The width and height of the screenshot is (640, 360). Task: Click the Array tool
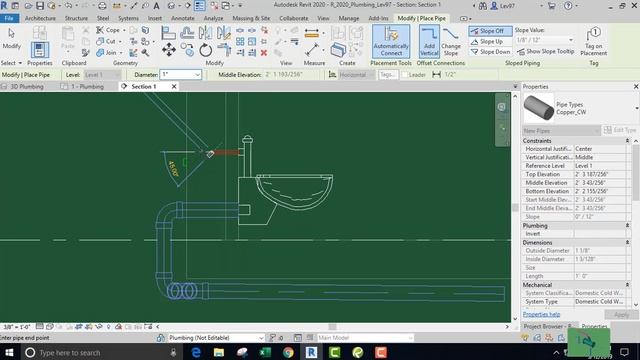tap(240, 42)
